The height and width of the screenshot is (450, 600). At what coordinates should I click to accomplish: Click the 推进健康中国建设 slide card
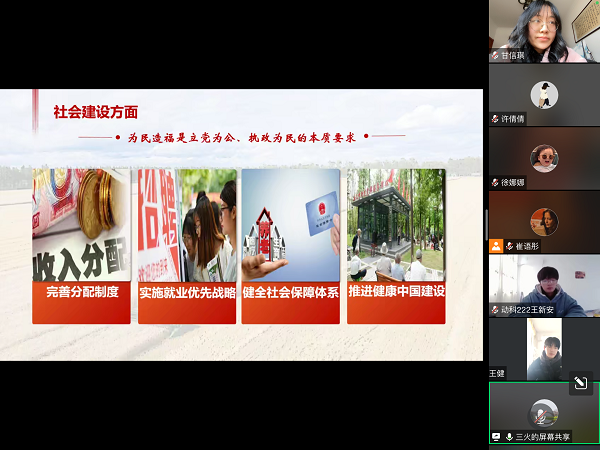click(x=396, y=246)
